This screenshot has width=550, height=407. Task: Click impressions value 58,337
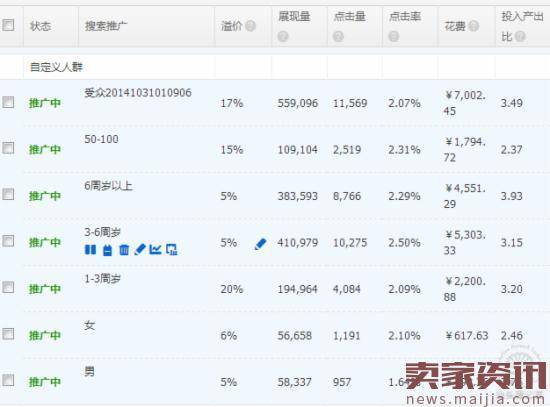click(x=294, y=382)
